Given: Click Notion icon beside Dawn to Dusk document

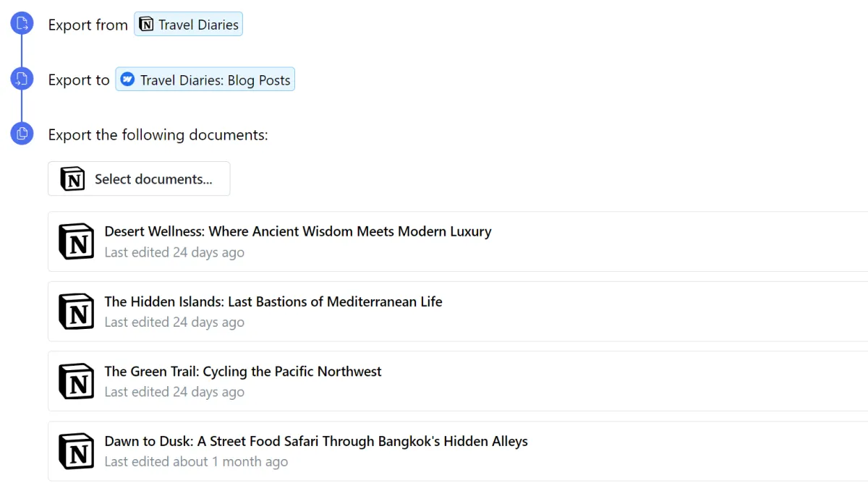Looking at the screenshot, I should pos(76,451).
